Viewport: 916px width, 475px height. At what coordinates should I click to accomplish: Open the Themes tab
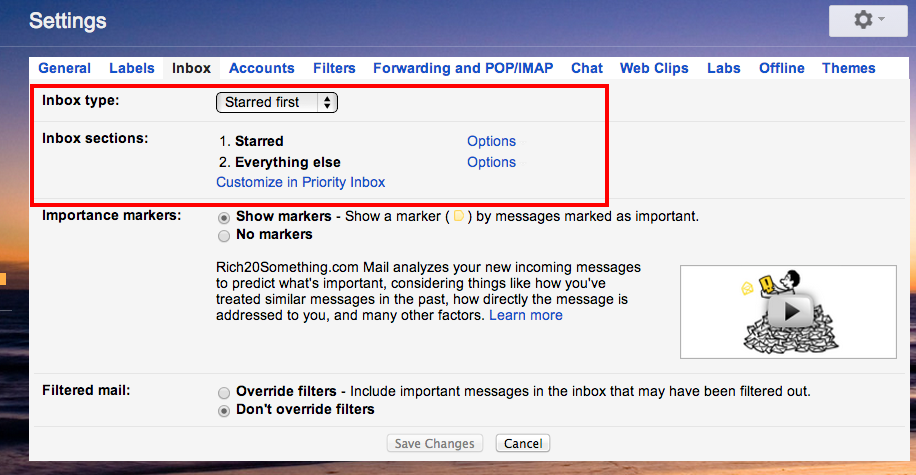(848, 68)
